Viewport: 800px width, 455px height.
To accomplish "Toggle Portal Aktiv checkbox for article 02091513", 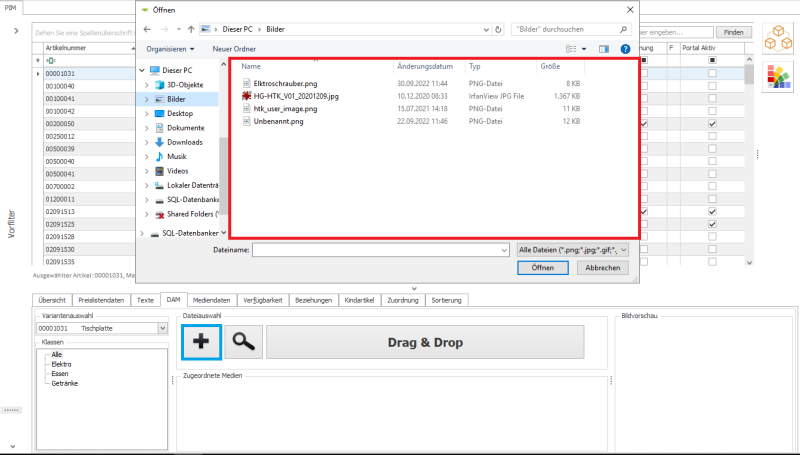I will (x=712, y=212).
